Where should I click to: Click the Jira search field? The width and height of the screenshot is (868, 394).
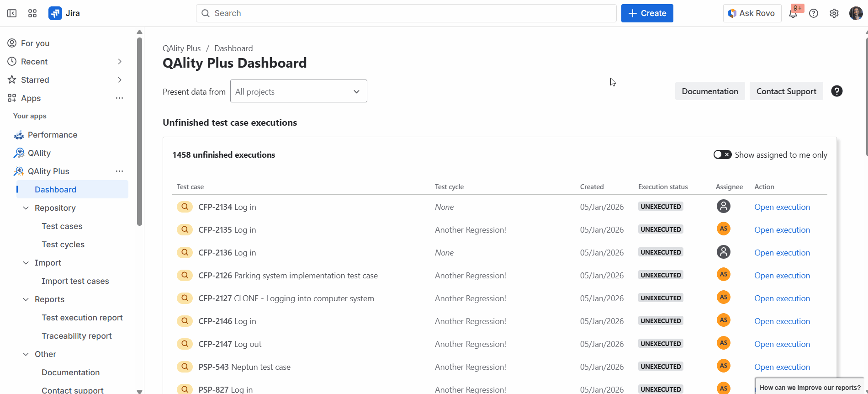coord(406,13)
